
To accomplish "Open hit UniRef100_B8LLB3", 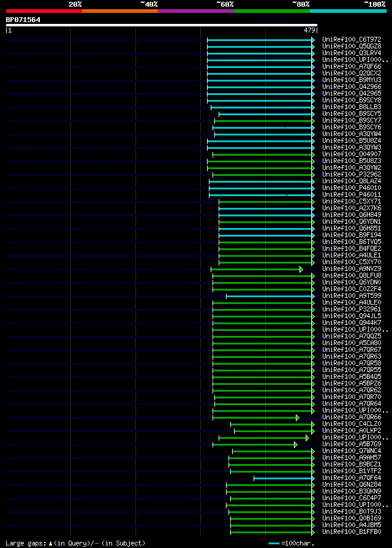I will [352, 107].
